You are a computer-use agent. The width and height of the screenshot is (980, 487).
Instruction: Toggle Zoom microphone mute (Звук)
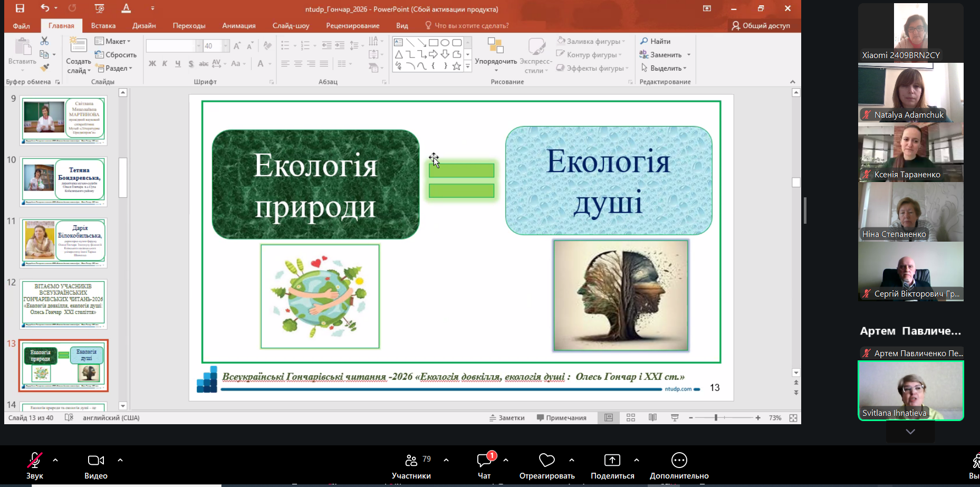(35, 461)
